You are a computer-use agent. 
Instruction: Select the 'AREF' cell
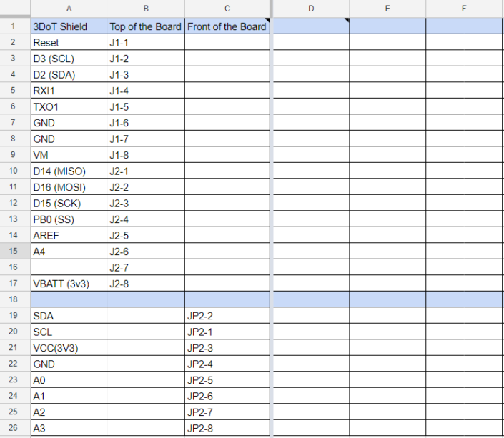69,236
